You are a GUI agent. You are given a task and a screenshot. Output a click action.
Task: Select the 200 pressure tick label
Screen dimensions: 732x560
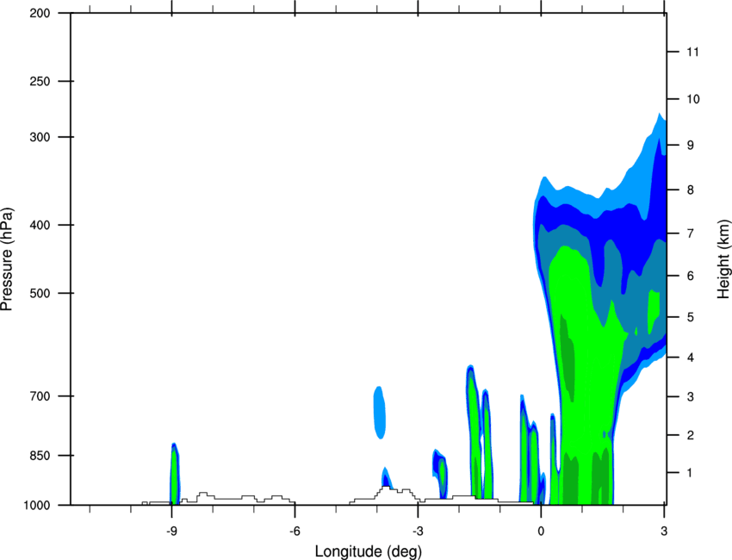click(x=40, y=13)
